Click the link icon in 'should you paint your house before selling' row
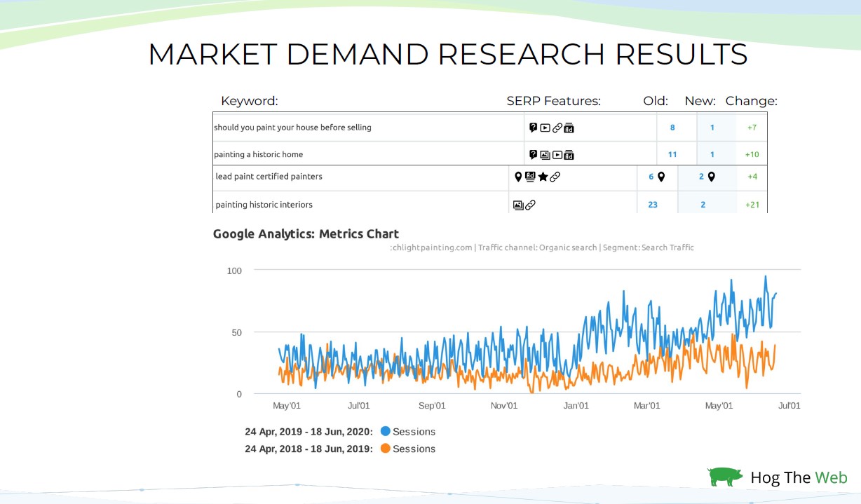The height and width of the screenshot is (504, 861). click(557, 128)
